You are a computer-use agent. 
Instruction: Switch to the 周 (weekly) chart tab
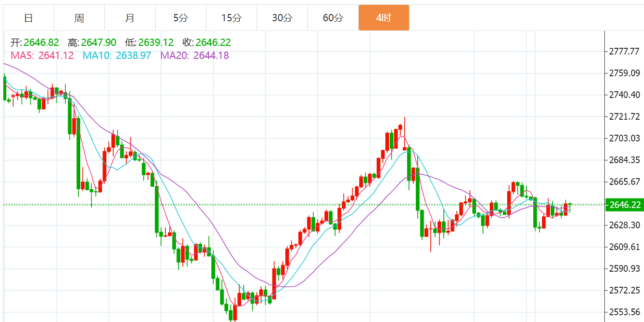coord(79,18)
